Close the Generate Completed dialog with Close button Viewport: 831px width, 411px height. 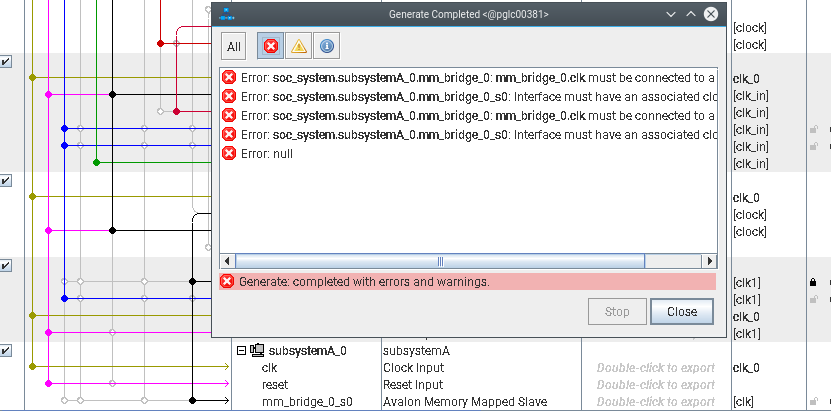[x=682, y=311]
